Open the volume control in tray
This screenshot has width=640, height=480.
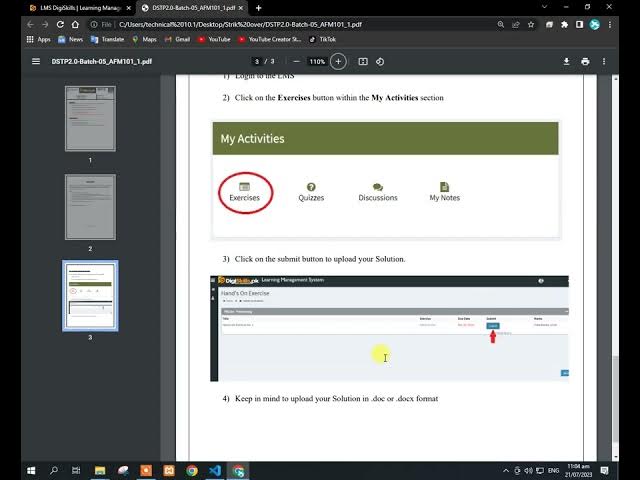[529, 471]
